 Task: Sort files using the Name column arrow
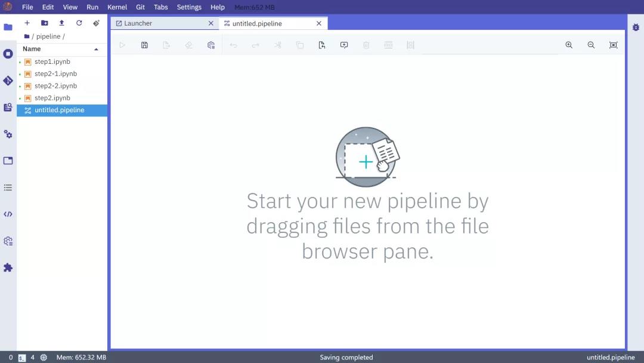(96, 50)
